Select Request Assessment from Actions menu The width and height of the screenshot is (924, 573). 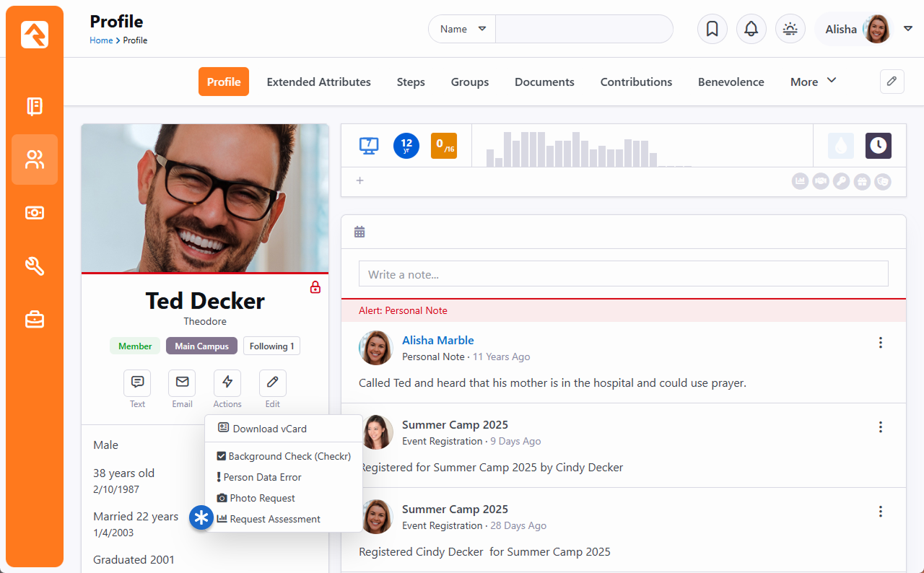pyautogui.click(x=274, y=519)
